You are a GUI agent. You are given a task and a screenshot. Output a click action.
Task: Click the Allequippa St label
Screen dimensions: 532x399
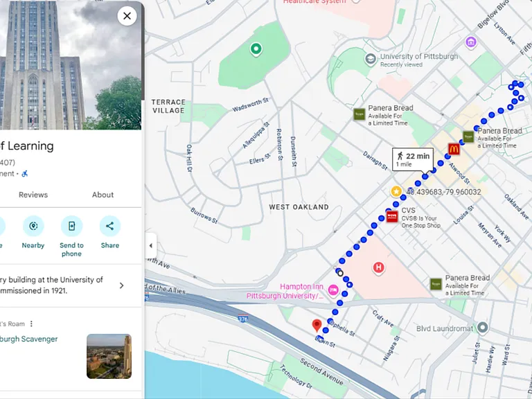256,135
